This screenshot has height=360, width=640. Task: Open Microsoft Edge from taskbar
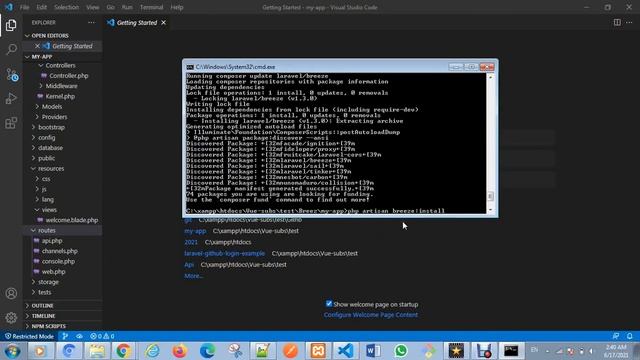[207, 351]
